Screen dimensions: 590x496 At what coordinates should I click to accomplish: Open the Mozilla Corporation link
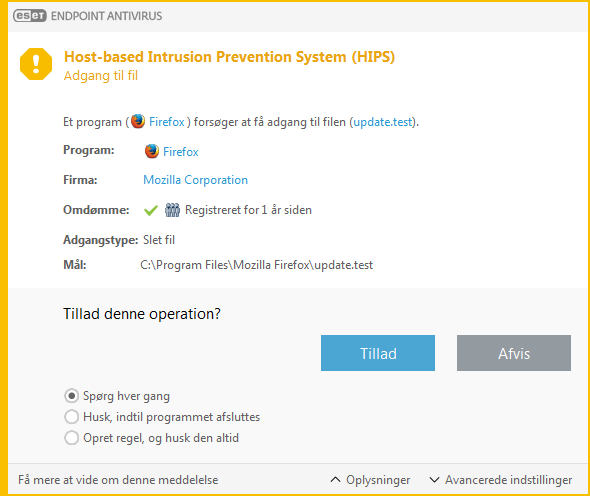click(x=196, y=180)
